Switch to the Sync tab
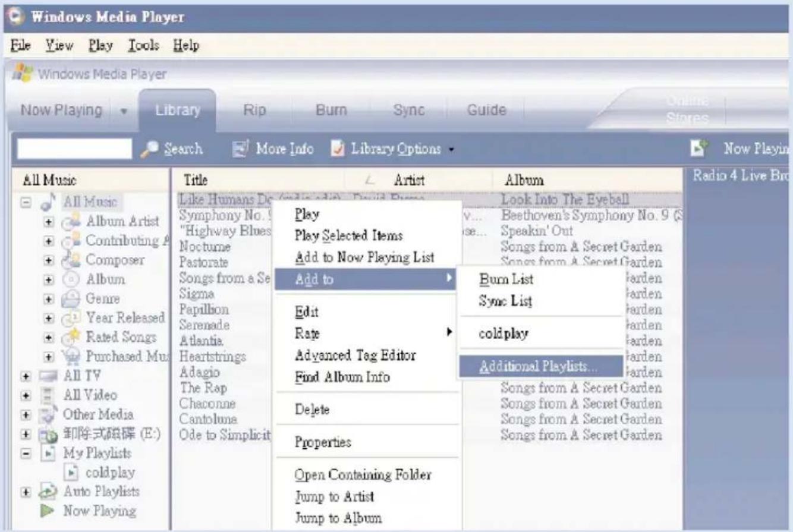793x532 pixels. click(x=408, y=111)
